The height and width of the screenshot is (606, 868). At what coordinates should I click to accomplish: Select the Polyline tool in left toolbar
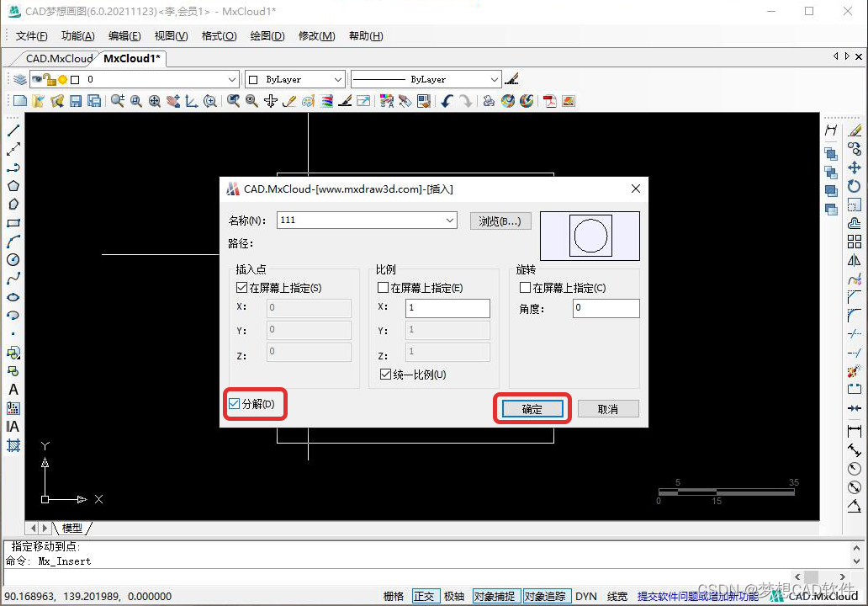point(13,167)
